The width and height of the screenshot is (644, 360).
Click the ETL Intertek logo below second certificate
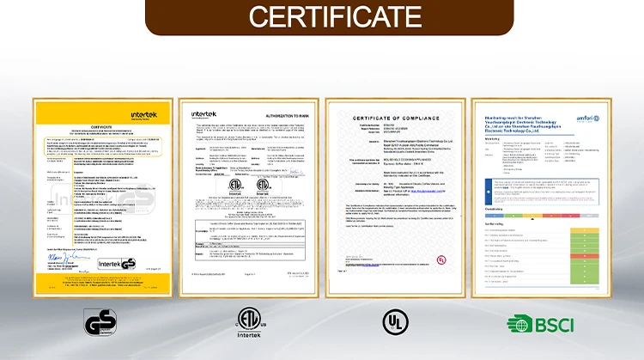pyautogui.click(x=250, y=322)
